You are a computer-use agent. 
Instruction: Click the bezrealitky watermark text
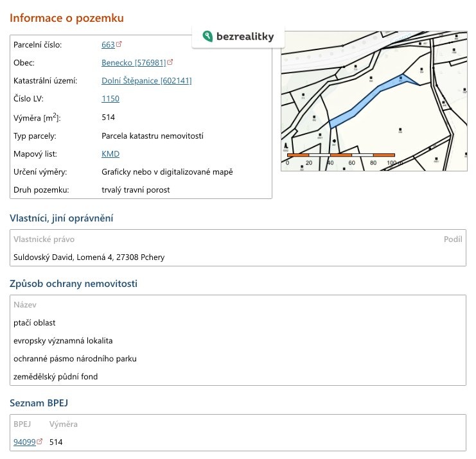click(x=245, y=37)
